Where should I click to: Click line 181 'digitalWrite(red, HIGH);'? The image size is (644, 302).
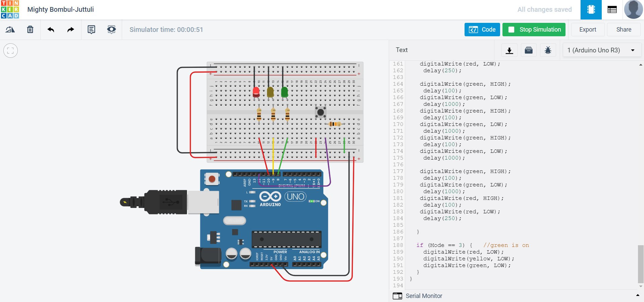coord(462,198)
